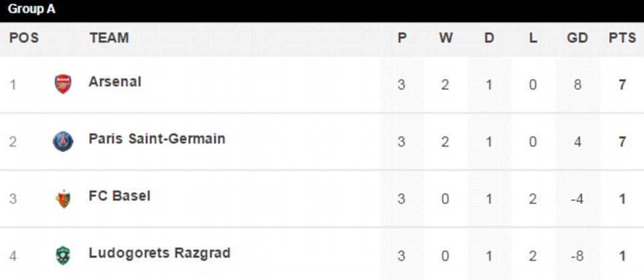Click the TEAM column header
Viewport: 644px width, 280px height.
point(109,38)
